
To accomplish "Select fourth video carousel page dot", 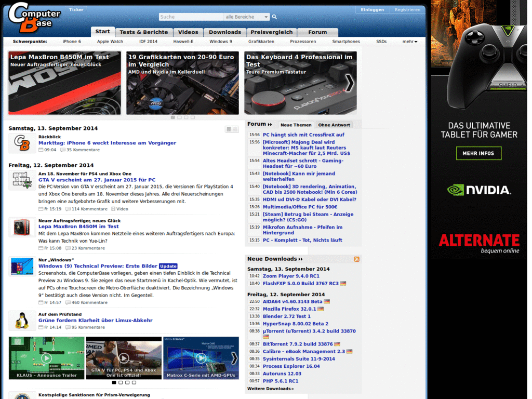I will (134, 382).
